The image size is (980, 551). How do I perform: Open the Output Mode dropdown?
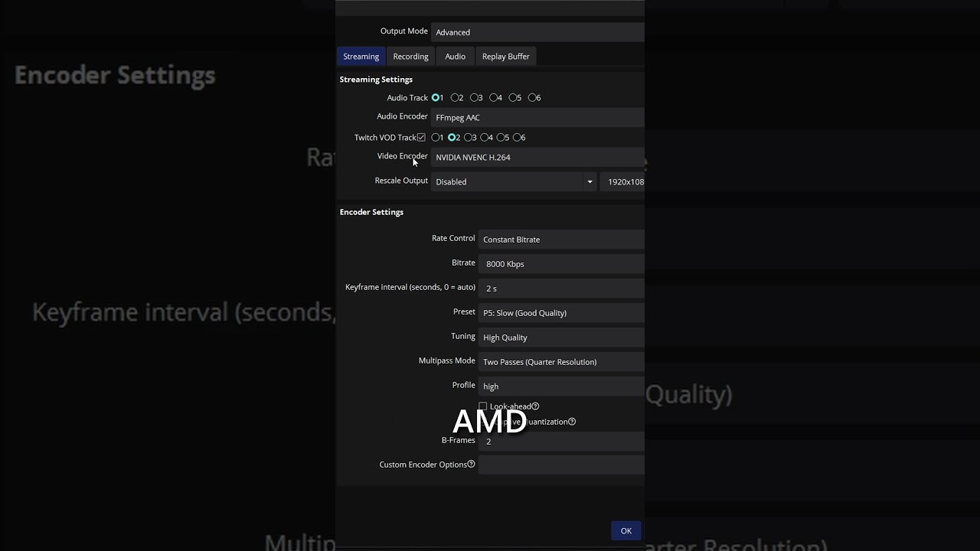point(537,32)
